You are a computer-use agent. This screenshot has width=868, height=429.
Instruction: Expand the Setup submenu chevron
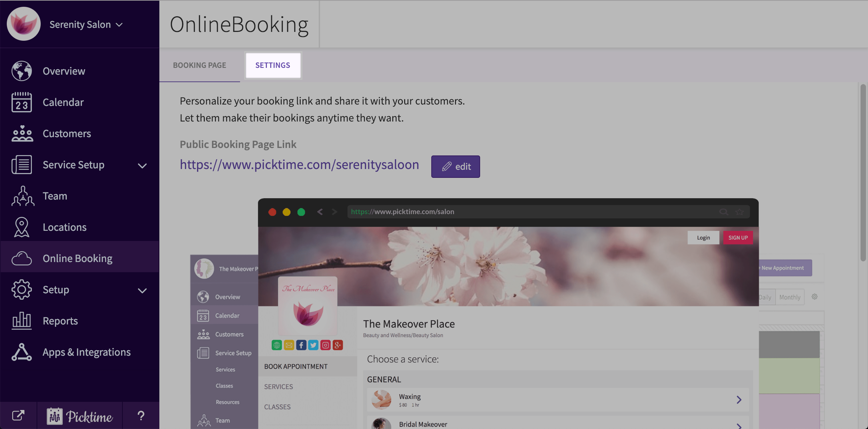click(142, 291)
